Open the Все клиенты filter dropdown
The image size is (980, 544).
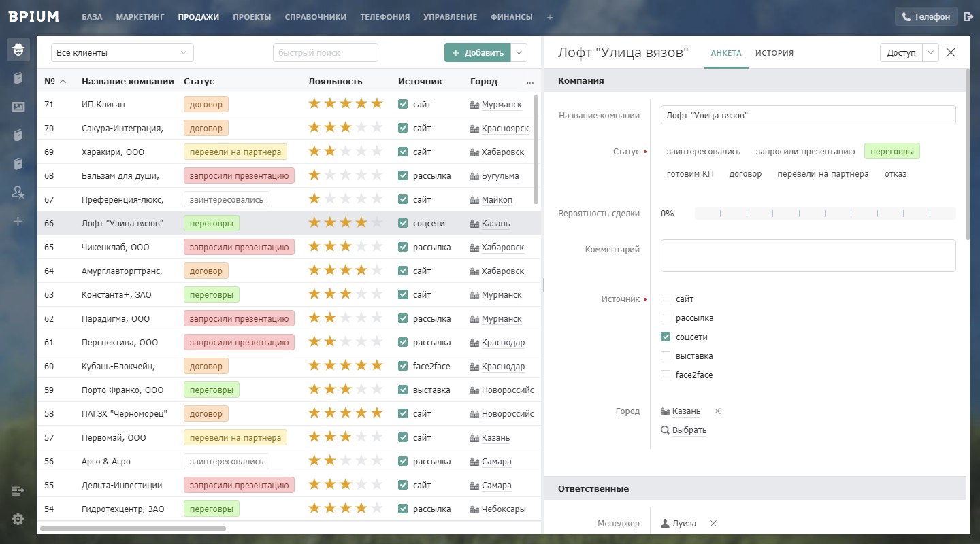[x=122, y=52]
